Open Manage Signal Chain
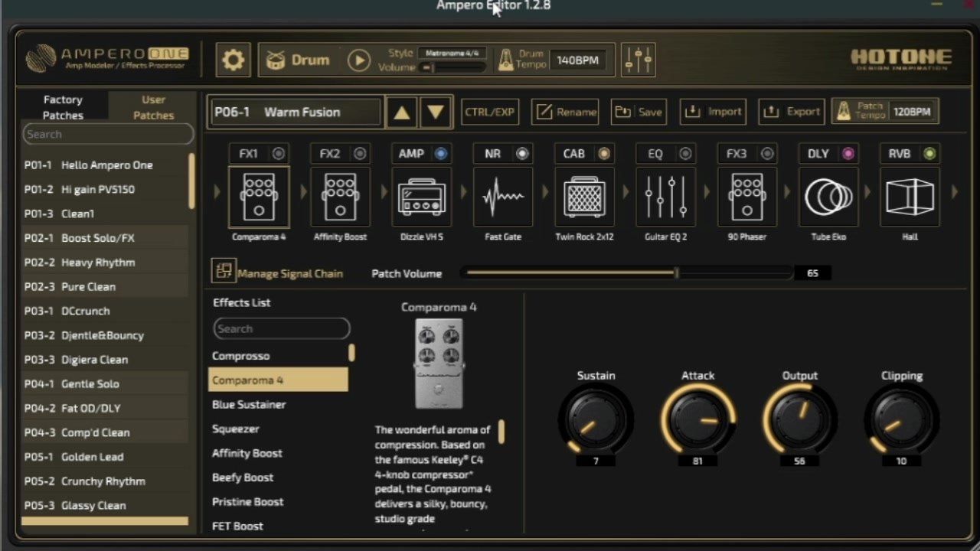The height and width of the screenshot is (551, 980). 278,272
